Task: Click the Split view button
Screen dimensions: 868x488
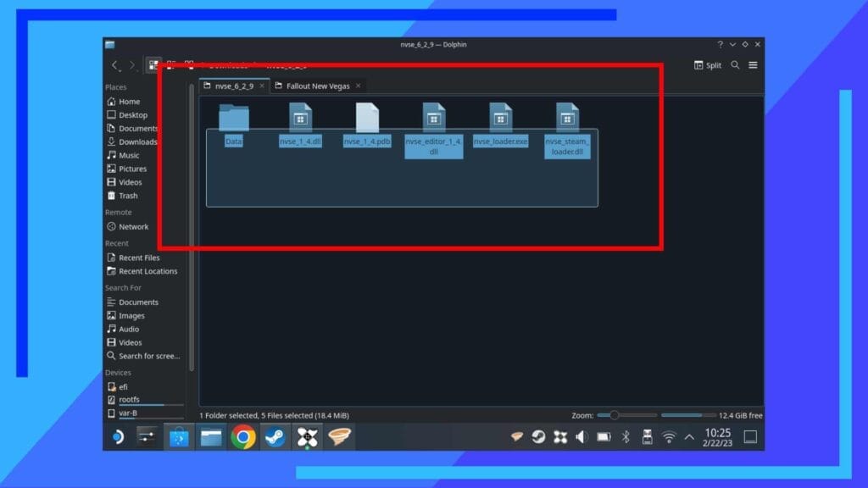Action: point(708,64)
